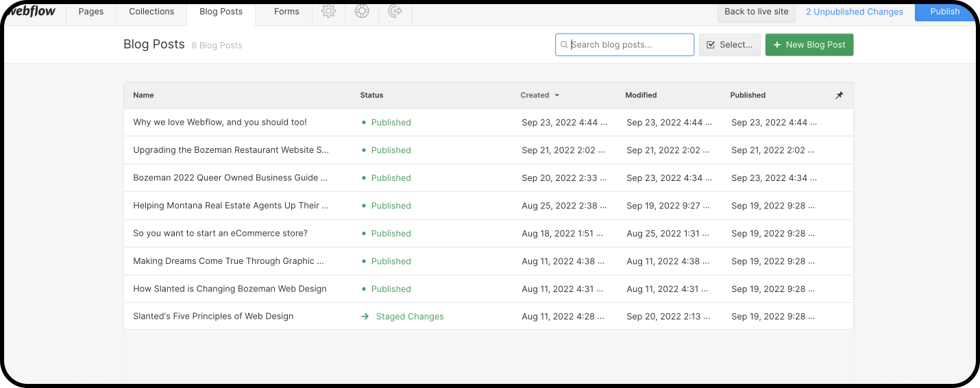Open 'Helping Montana Real Estate Agents' post

(231, 206)
